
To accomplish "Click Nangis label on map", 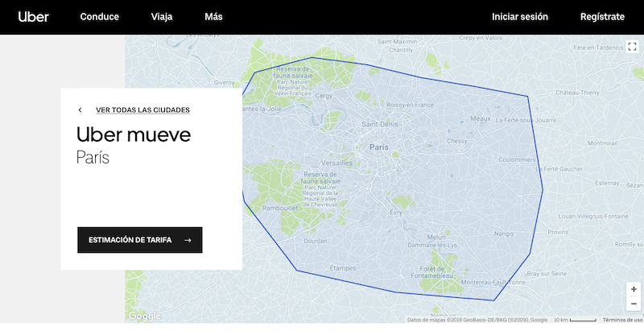I will (504, 234).
